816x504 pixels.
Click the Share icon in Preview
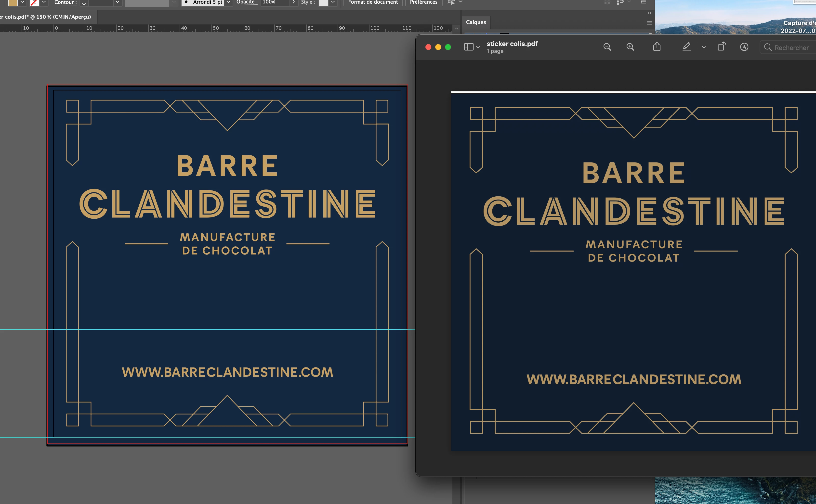657,47
